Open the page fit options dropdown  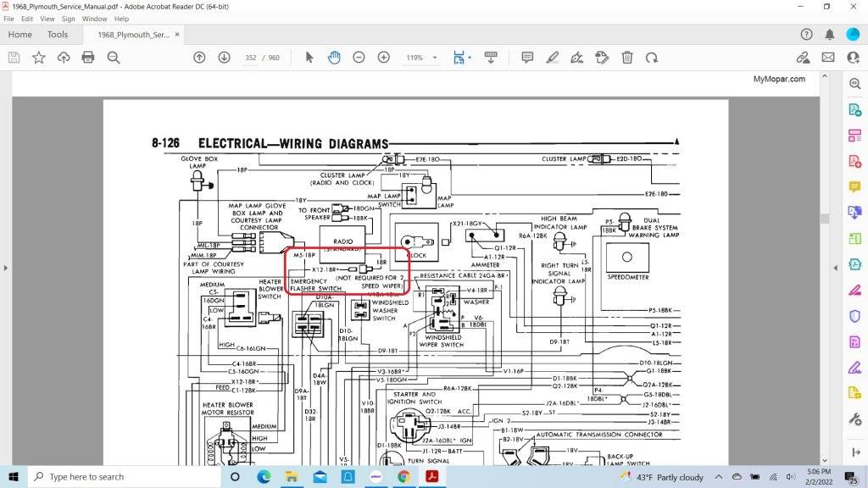[461, 58]
